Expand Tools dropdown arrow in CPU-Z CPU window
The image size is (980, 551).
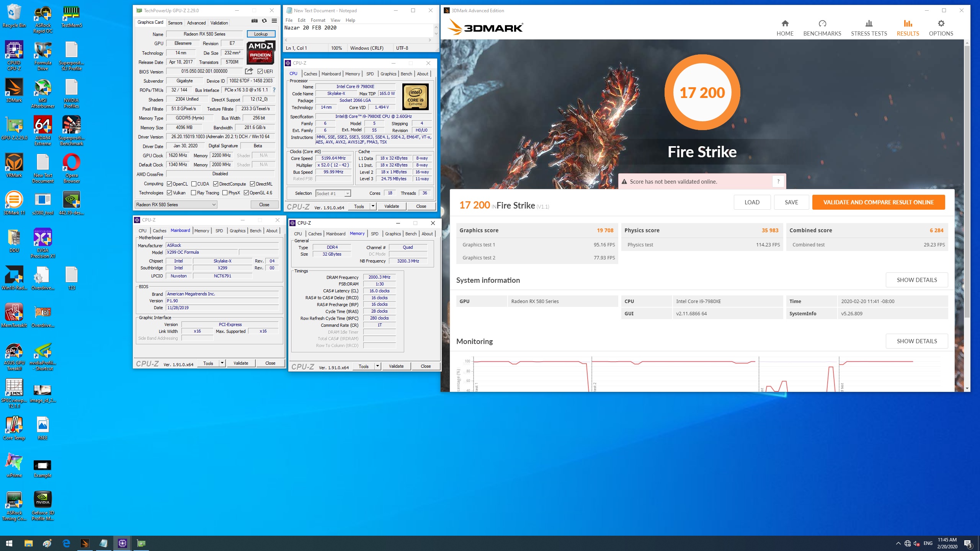click(373, 207)
